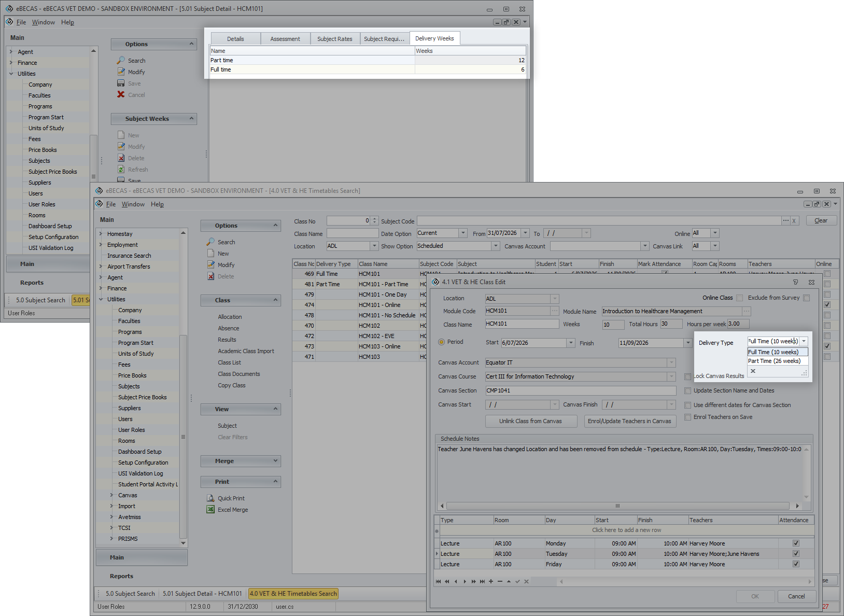Click Cancel red X icon in Subject Detail Options
Viewport: 844px width, 616px height.
(x=121, y=94)
